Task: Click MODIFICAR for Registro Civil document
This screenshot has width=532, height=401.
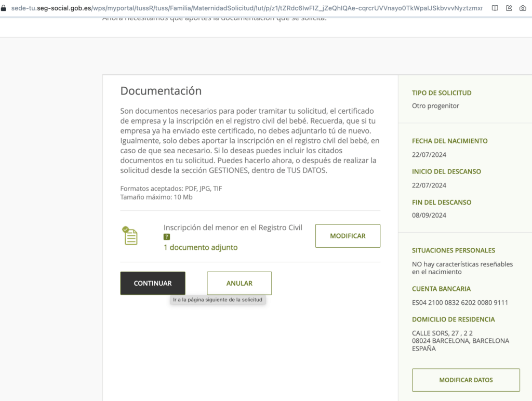Action: 348,236
